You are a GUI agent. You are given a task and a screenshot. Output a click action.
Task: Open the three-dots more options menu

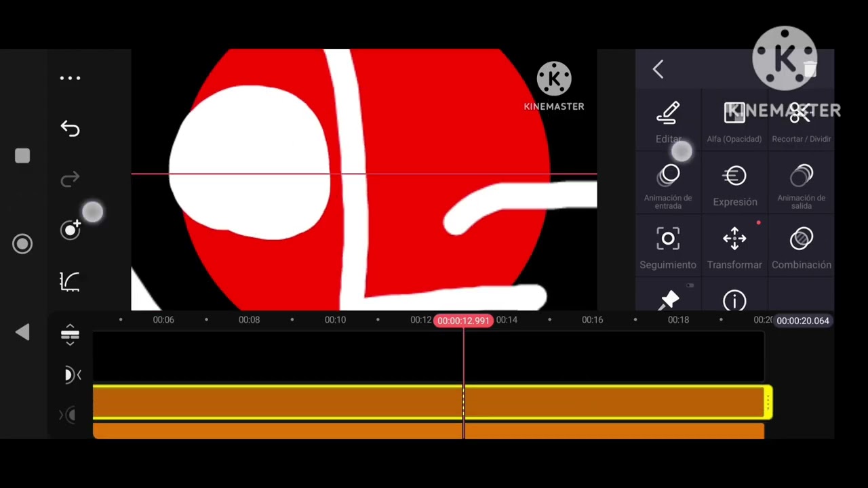coord(70,78)
